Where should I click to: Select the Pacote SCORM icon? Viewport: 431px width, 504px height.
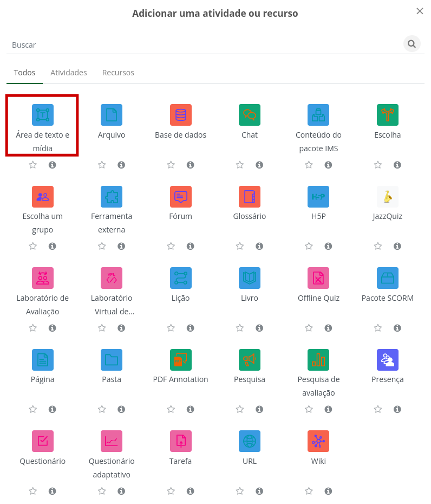387,277
